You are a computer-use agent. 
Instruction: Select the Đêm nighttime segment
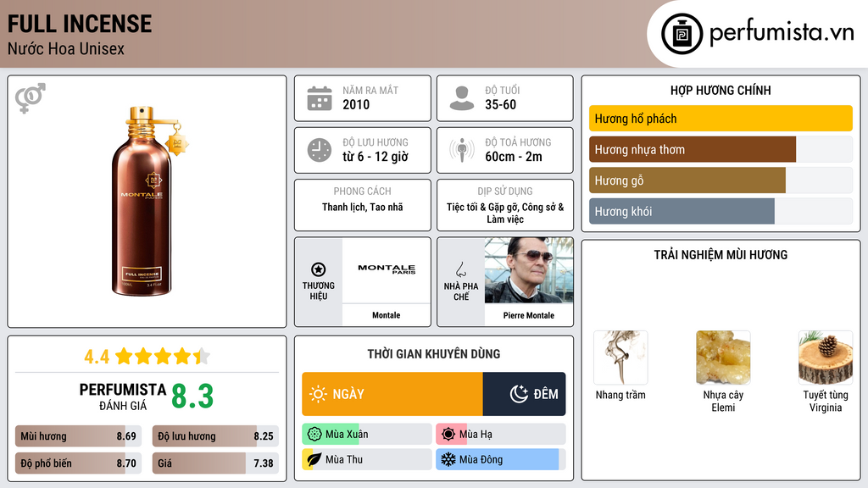tap(524, 394)
